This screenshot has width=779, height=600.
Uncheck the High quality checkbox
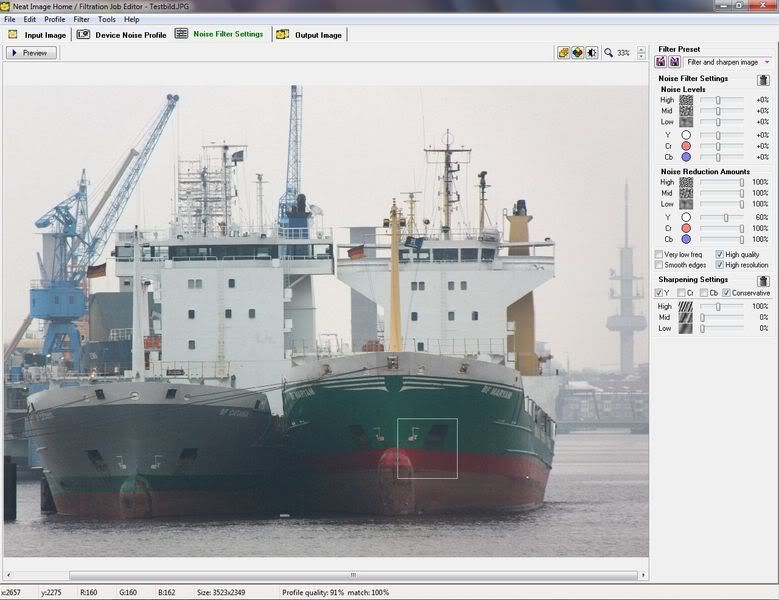[x=719, y=254]
